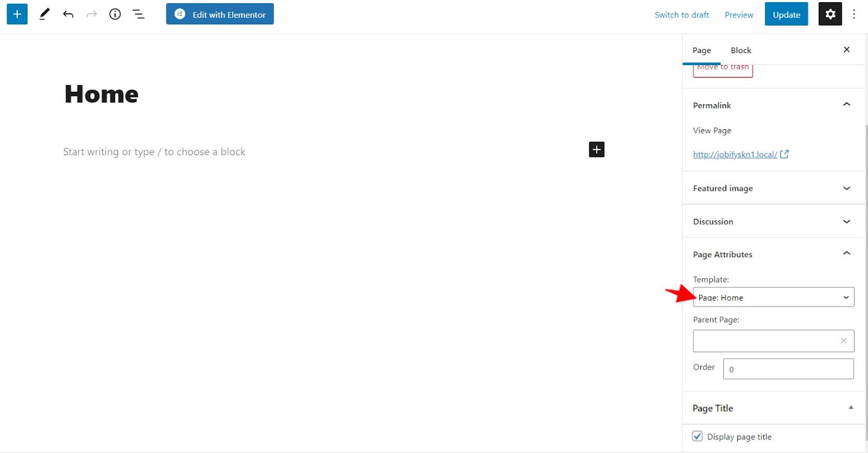Click the Order number field
Screen dimensions: 868x453
coord(788,369)
